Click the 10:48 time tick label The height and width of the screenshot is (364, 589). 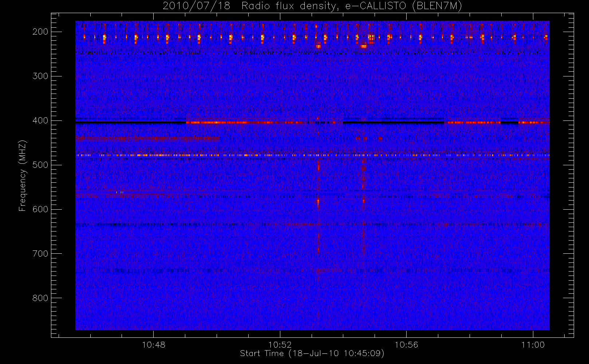click(x=154, y=345)
